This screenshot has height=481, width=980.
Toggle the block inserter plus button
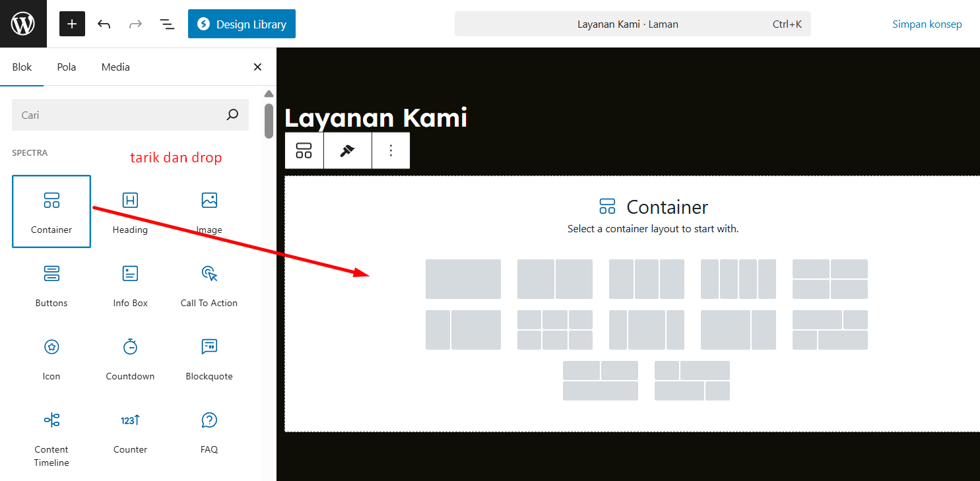pos(72,24)
